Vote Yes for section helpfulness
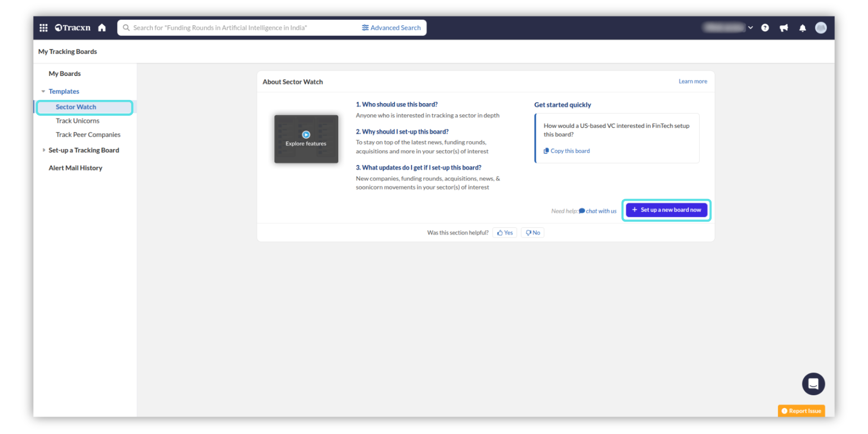The image size is (868, 434). click(x=505, y=233)
